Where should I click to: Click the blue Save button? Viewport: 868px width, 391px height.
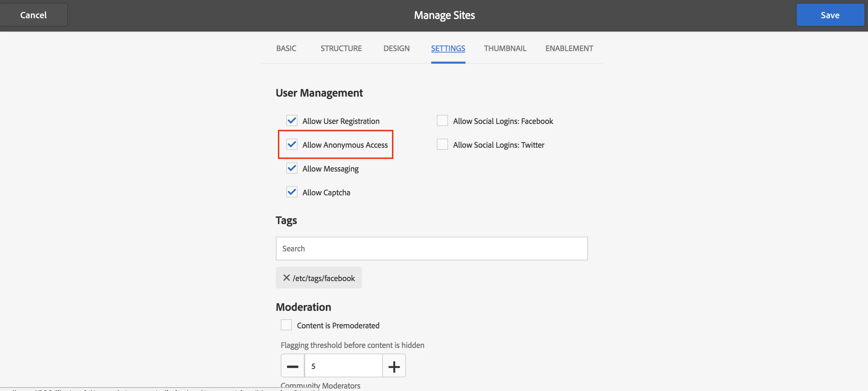click(830, 15)
